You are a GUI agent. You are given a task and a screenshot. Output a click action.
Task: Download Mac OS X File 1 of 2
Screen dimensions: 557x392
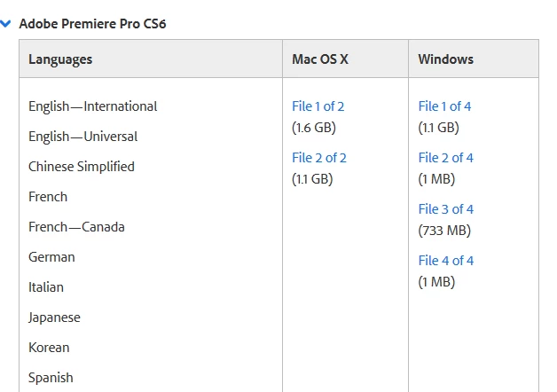(318, 106)
